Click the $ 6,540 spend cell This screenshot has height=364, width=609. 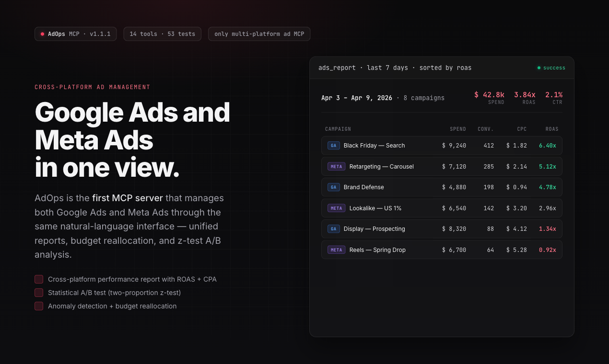coord(454,208)
